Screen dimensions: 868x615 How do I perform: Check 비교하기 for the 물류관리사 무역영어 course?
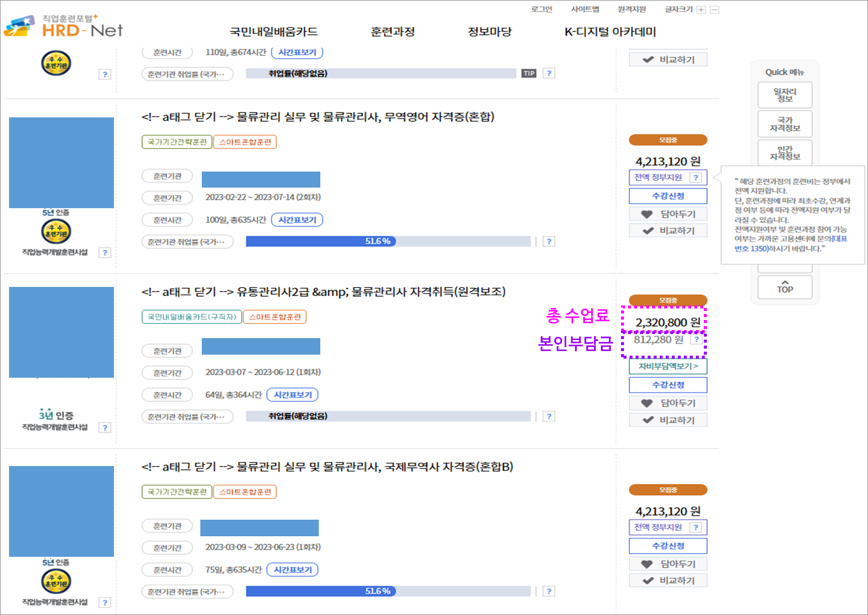click(x=668, y=230)
